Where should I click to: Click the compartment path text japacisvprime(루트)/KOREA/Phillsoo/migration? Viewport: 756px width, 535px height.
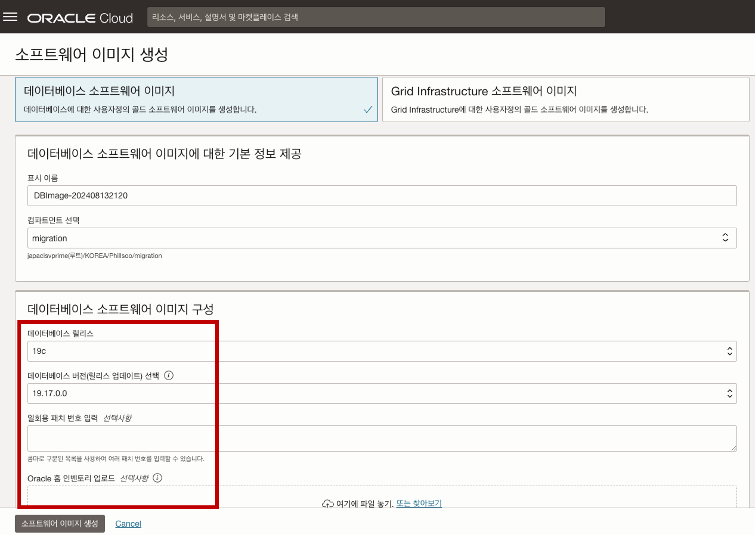[x=94, y=256]
